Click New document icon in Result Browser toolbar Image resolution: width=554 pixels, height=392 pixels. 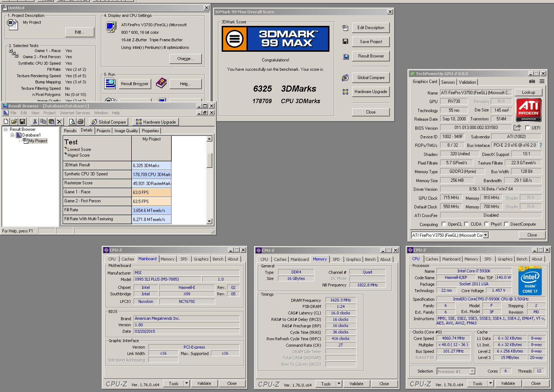click(6, 122)
